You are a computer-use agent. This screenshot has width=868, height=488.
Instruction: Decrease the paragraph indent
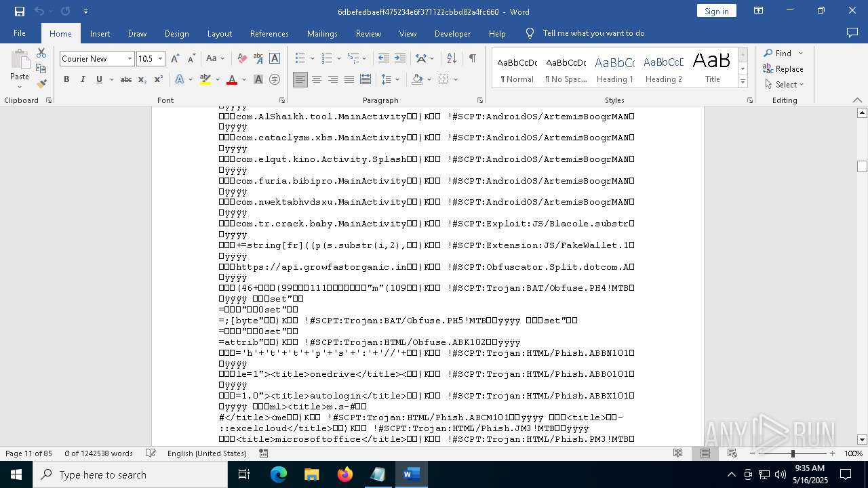(x=383, y=59)
